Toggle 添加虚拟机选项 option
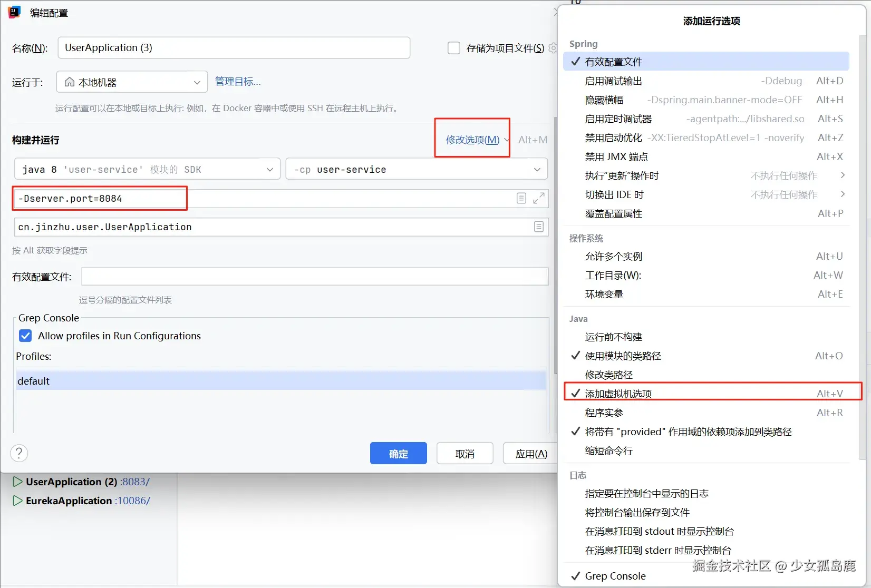Viewport: 871px width, 588px height. click(706, 394)
